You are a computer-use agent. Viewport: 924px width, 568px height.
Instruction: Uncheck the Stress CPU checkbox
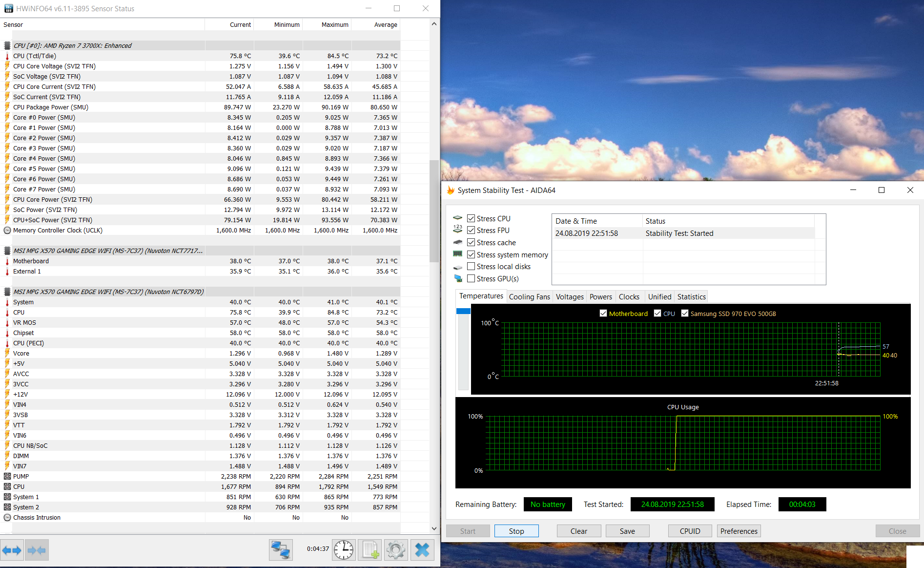click(471, 218)
